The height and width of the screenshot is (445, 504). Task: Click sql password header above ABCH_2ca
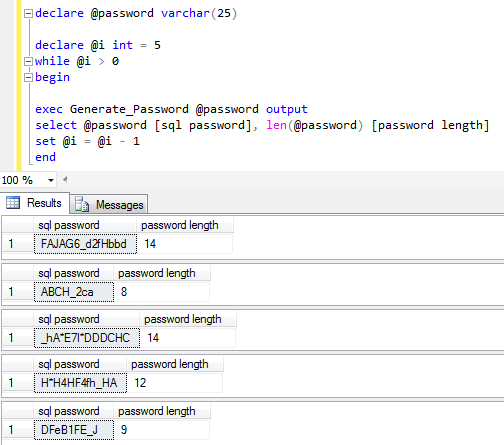[x=74, y=273]
